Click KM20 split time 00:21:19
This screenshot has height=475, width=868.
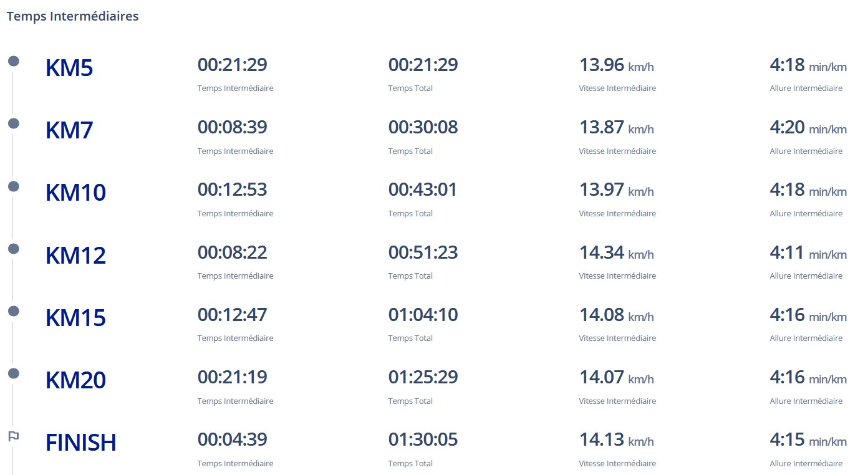tap(232, 377)
